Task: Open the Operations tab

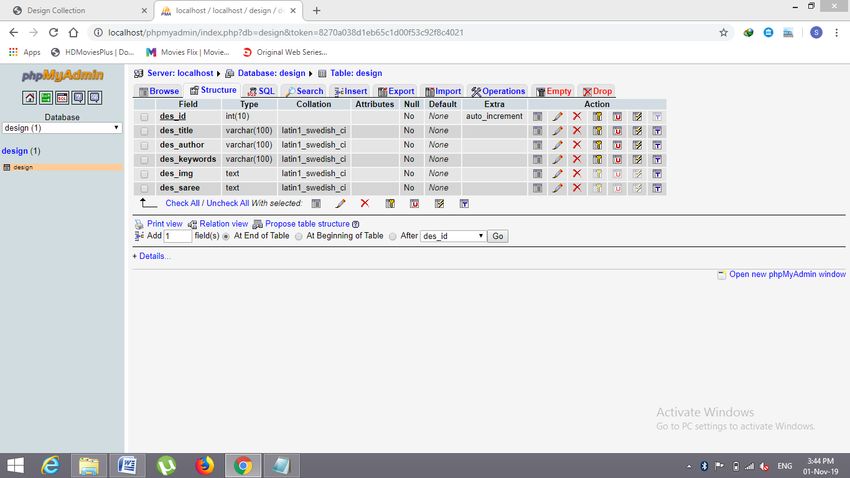Action: click(498, 91)
